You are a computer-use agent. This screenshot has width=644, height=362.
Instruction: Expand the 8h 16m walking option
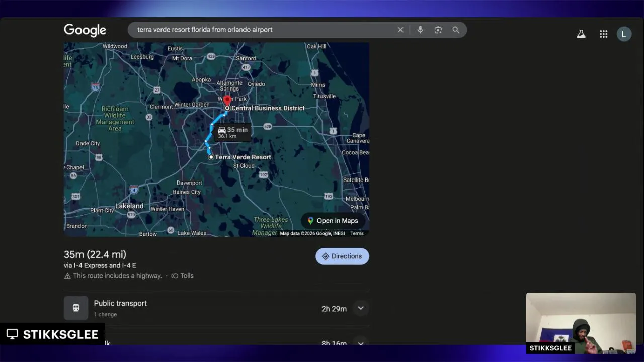tap(361, 343)
